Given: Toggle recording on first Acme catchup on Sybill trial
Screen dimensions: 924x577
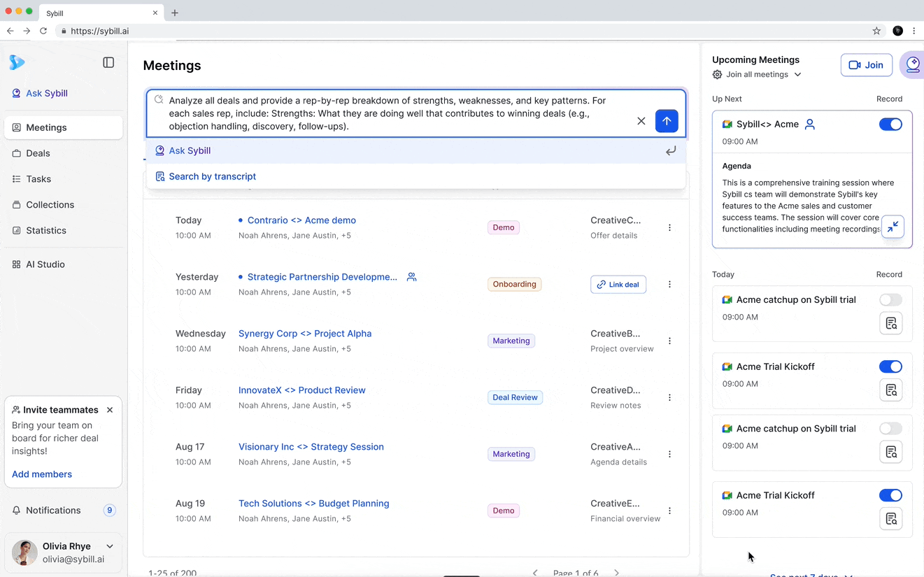Looking at the screenshot, I should click(x=890, y=300).
